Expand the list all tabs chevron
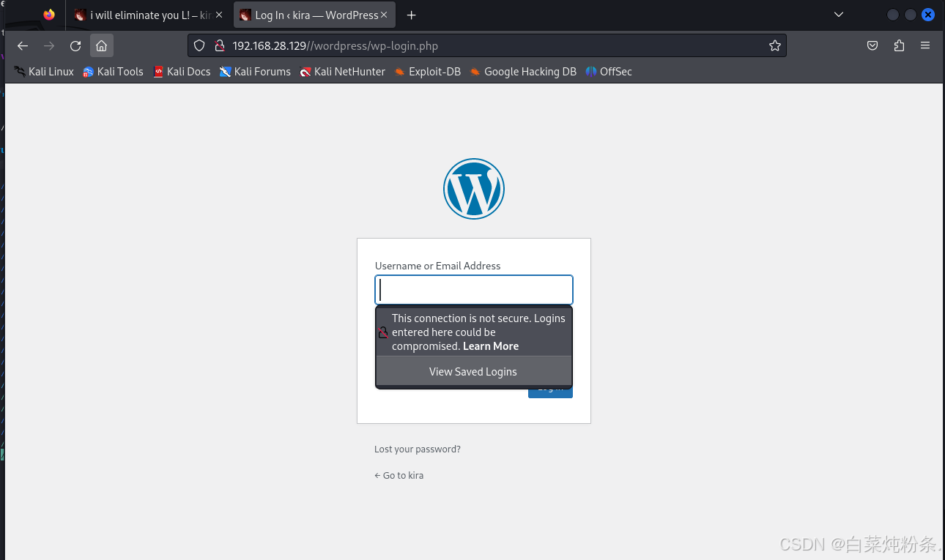Screen dimensions: 945x560 click(839, 15)
